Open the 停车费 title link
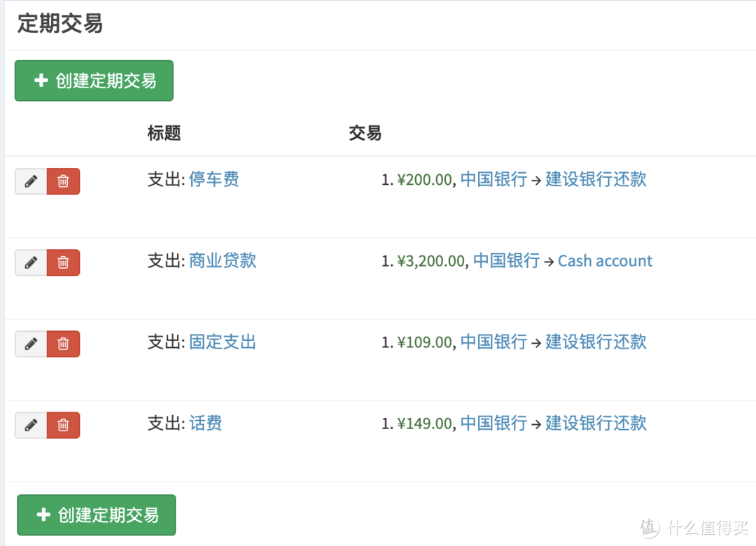 (213, 179)
